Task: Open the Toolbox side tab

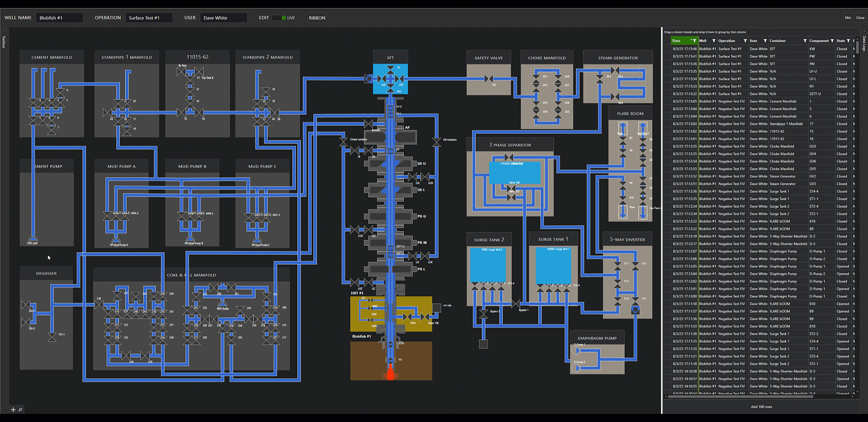Action: click(x=4, y=42)
